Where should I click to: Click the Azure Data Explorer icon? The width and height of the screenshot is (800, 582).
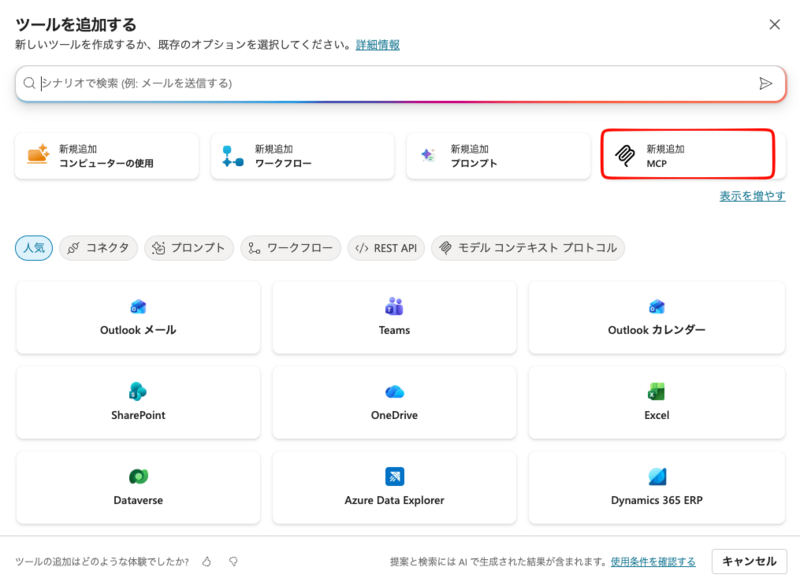pos(394,476)
